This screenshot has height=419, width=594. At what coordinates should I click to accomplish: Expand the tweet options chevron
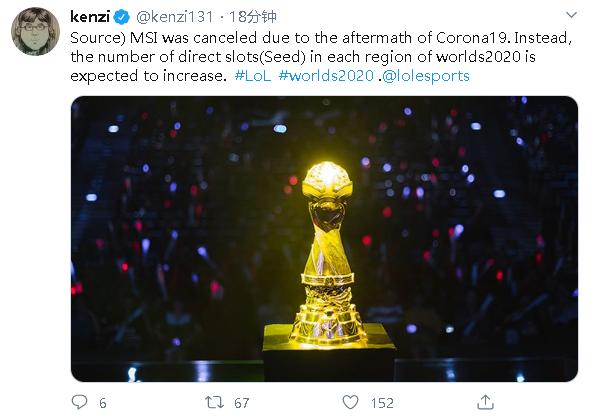(571, 15)
